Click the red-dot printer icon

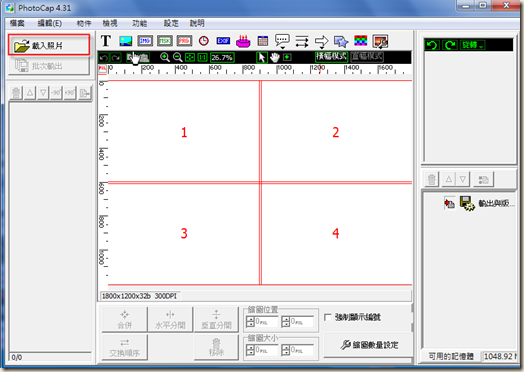449,203
